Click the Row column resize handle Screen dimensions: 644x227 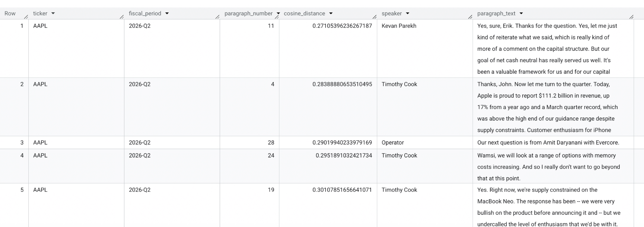click(26, 17)
